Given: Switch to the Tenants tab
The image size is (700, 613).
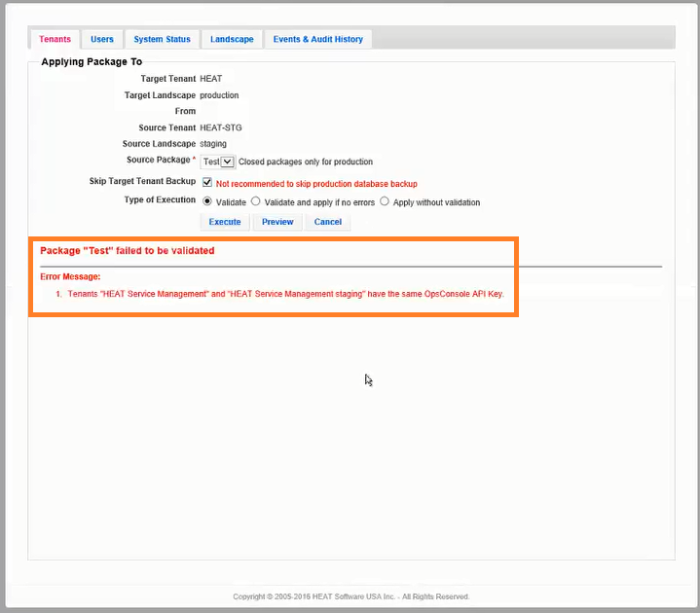Looking at the screenshot, I should (55, 39).
